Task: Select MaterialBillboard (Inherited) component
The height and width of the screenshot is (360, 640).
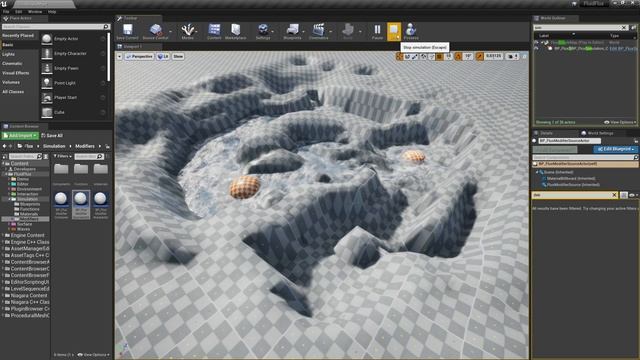Action: pyautogui.click(x=571, y=178)
